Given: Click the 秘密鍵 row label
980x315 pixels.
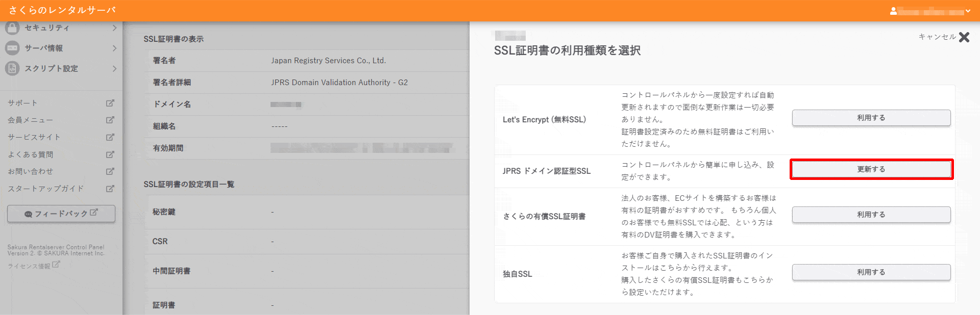Looking at the screenshot, I should click(x=164, y=212).
